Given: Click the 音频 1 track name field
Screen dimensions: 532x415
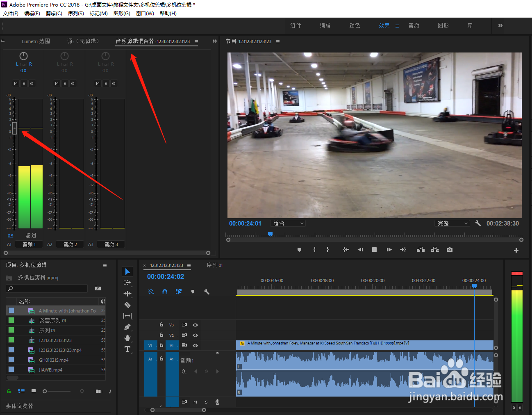Looking at the screenshot, I should 29,244.
